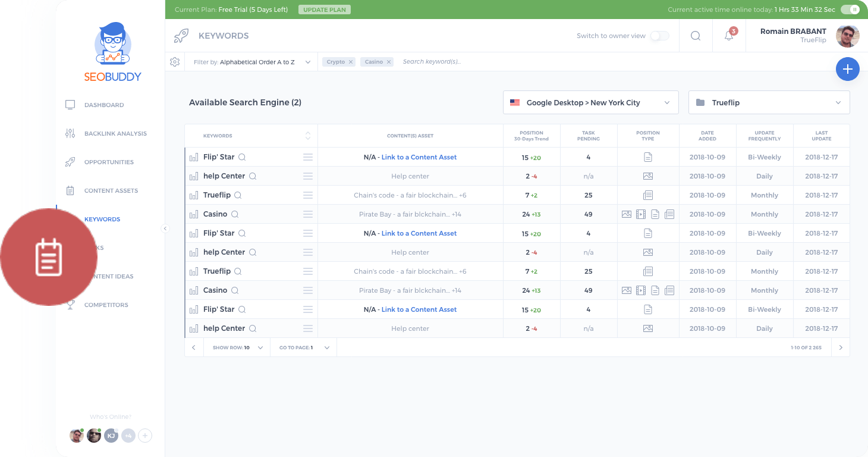Click 'Pirate Bay - a fair blckchain' in first Casino row
This screenshot has height=457, width=868.
tap(404, 214)
